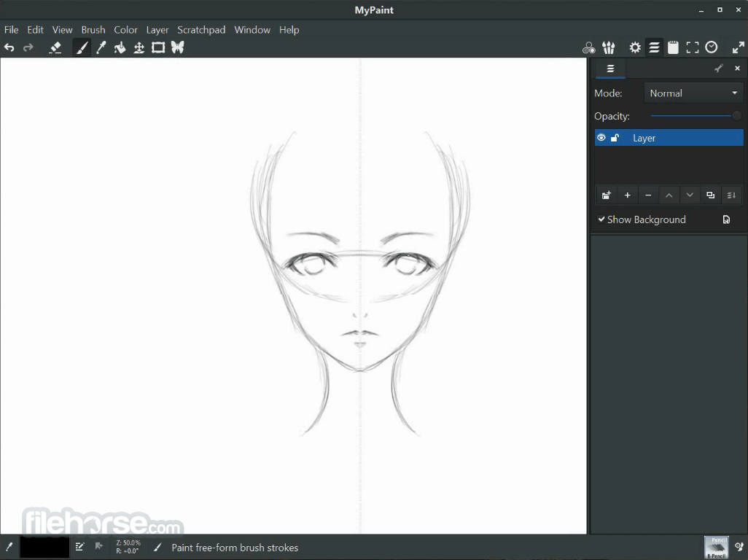Adjust the layer Opacity slider
Screen dimensions: 748x560
(x=696, y=115)
